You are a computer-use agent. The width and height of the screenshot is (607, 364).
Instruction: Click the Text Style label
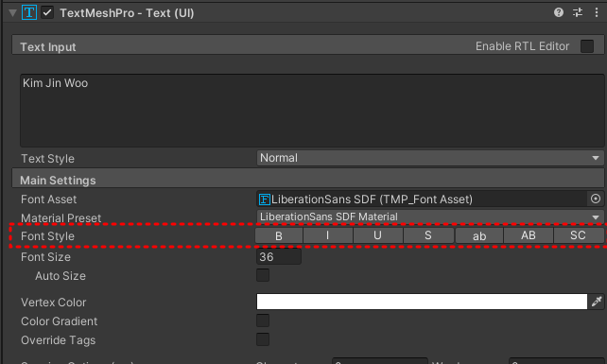pyautogui.click(x=47, y=159)
